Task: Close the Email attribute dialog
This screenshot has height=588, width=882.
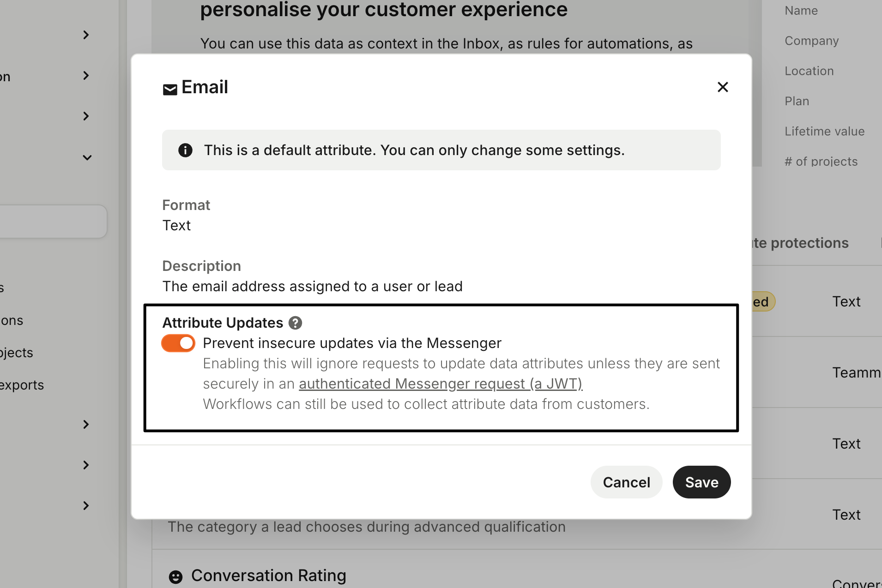Action: tap(723, 87)
